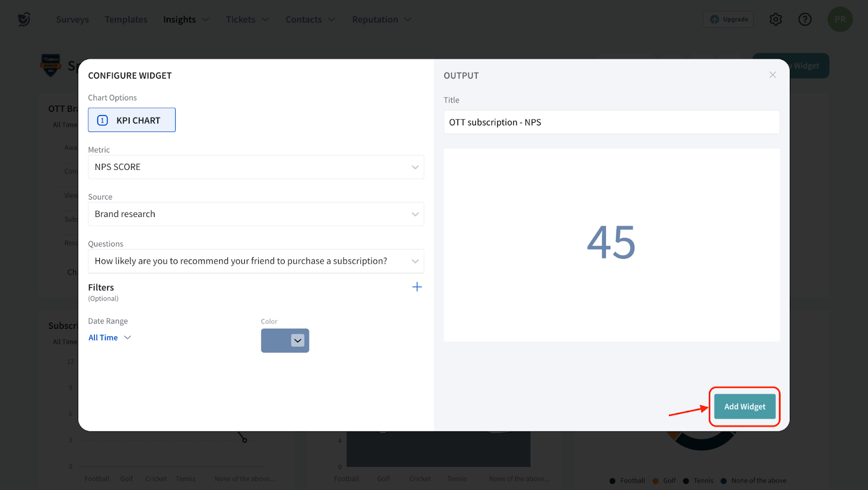Click the upgrade arrow icon
Viewport: 868px width, 490px height.
[715, 20]
